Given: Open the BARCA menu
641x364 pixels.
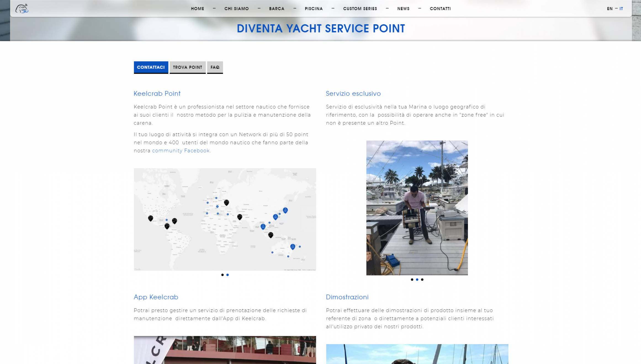Looking at the screenshot, I should [x=277, y=9].
